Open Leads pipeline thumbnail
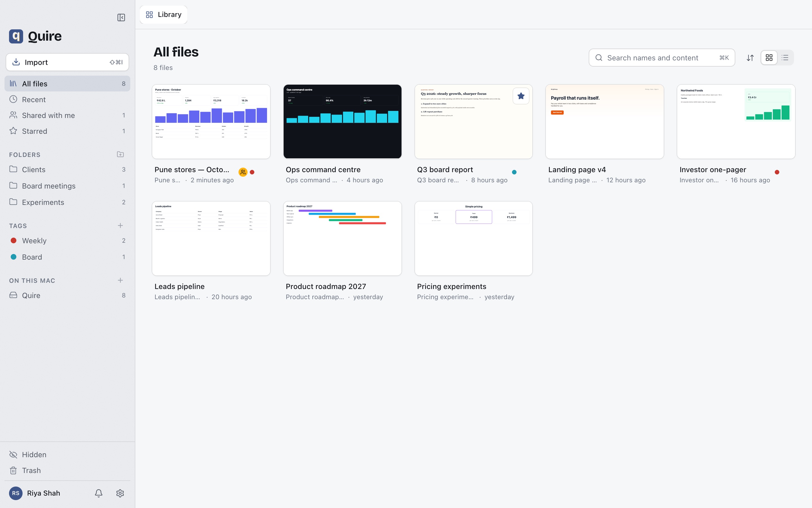This screenshot has height=508, width=812. (211, 238)
